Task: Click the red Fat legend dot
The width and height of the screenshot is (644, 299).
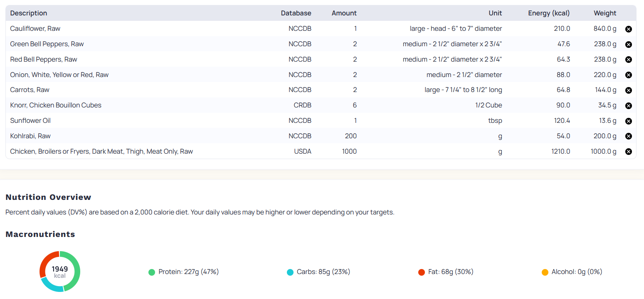Action: pyautogui.click(x=422, y=272)
